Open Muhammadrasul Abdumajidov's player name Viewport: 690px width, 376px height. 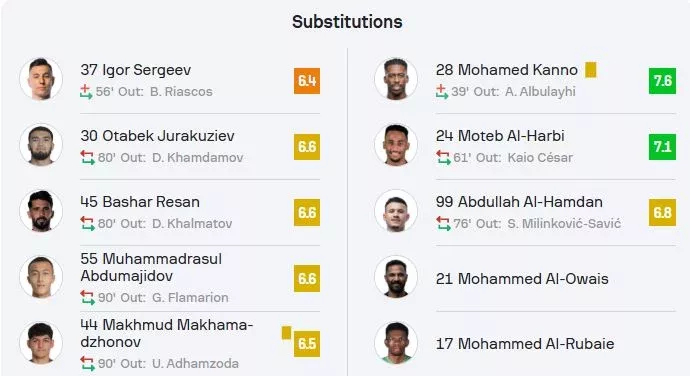point(151,267)
